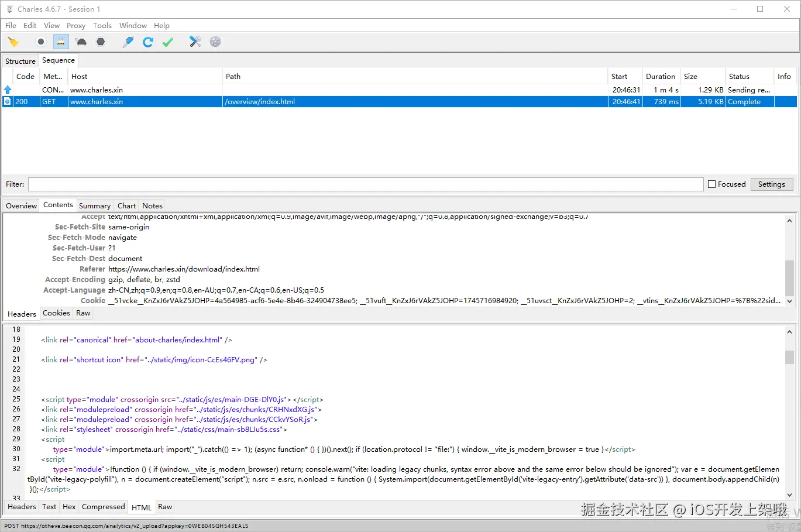Screen dimensions: 801x532
Task: Open the Edit menu
Action: (30, 25)
